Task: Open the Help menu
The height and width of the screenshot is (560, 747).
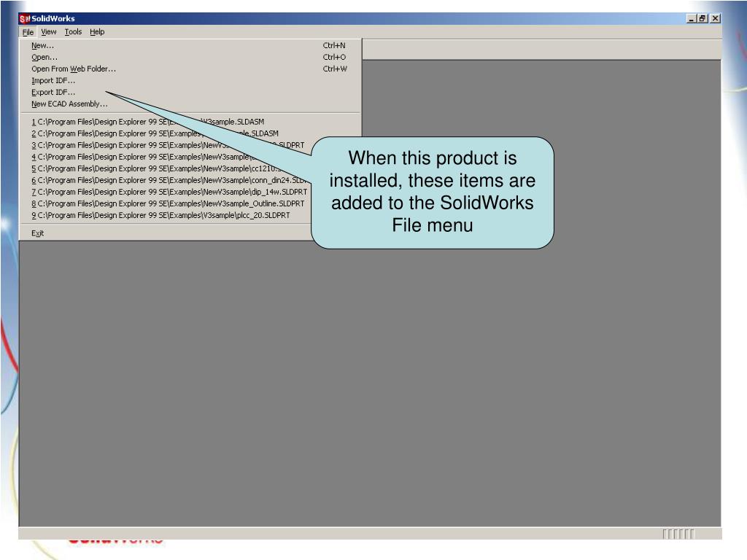Action: (97, 32)
